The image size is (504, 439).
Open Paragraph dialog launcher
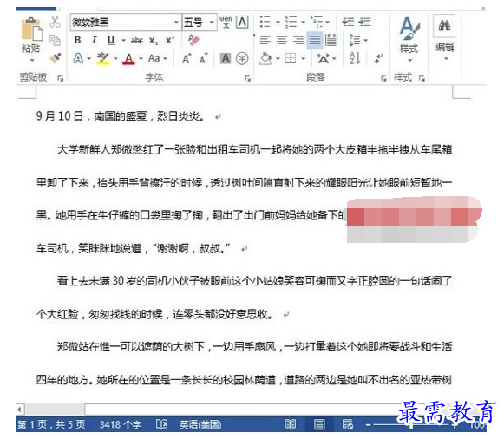[383, 78]
